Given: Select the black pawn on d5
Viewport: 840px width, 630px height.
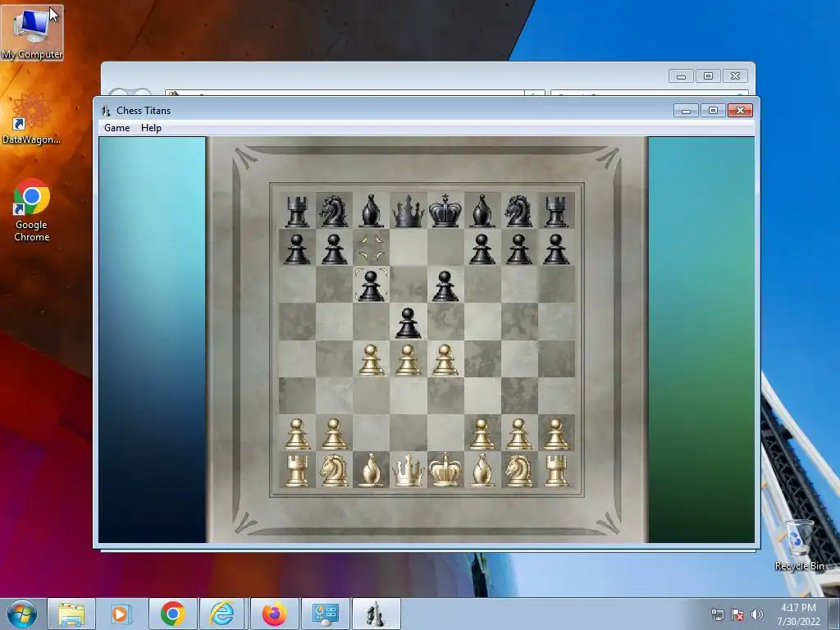Looking at the screenshot, I should (408, 322).
